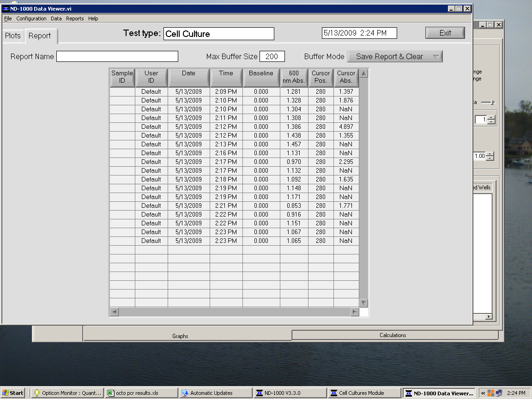Expand hidden system tray icons chevron

[483, 393]
